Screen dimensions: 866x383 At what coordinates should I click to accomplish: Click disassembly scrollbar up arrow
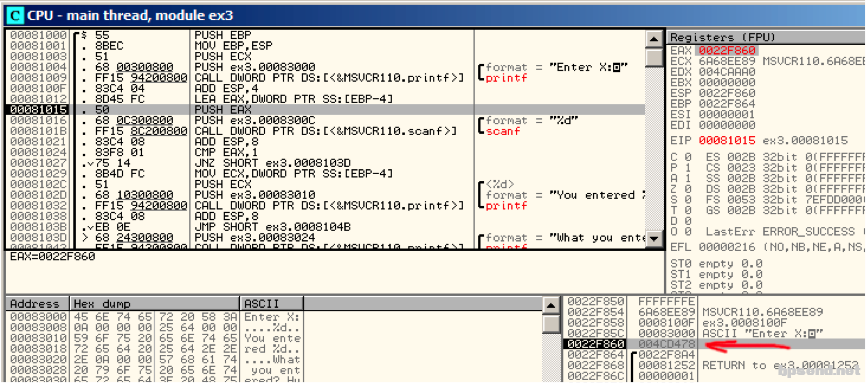[654, 39]
